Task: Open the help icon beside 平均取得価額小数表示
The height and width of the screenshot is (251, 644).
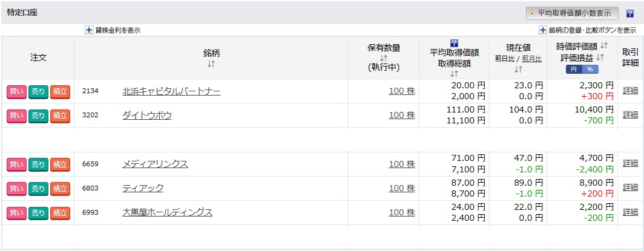Action: 630,13
